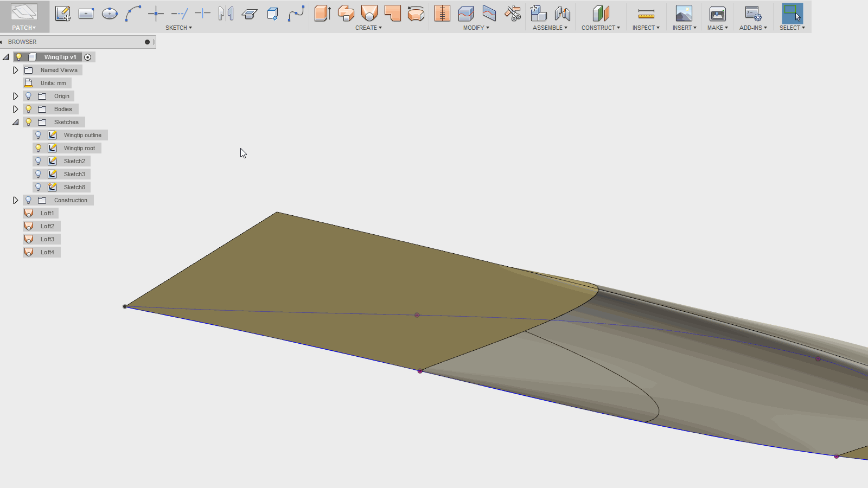This screenshot has height=488, width=868.
Task: Select the Ellipse sketch tool
Action: (110, 13)
